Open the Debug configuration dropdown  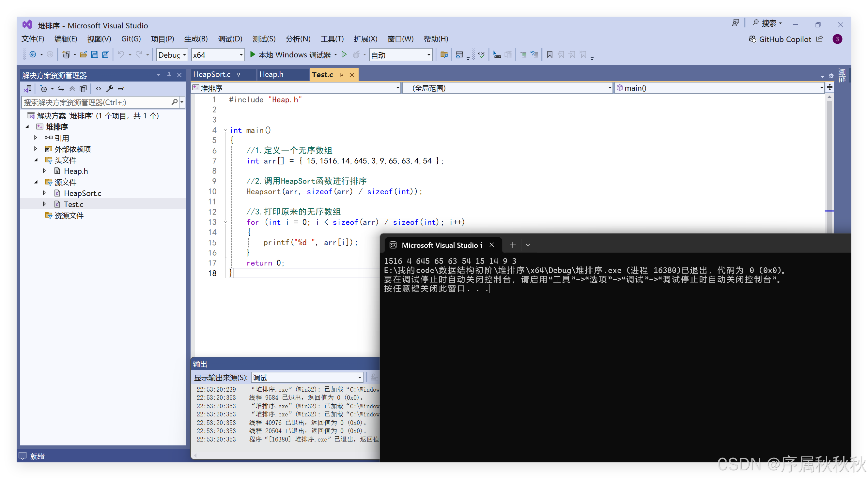[172, 55]
